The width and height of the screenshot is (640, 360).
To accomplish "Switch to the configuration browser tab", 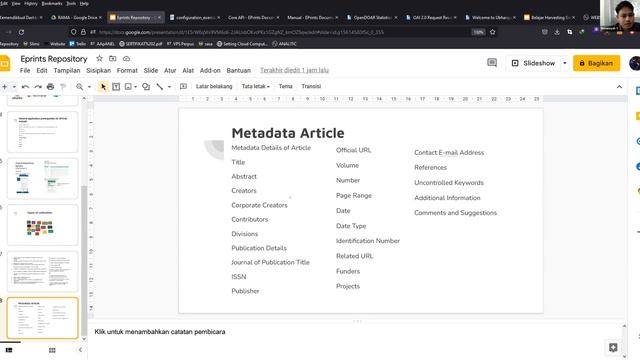I will click(x=195, y=18).
